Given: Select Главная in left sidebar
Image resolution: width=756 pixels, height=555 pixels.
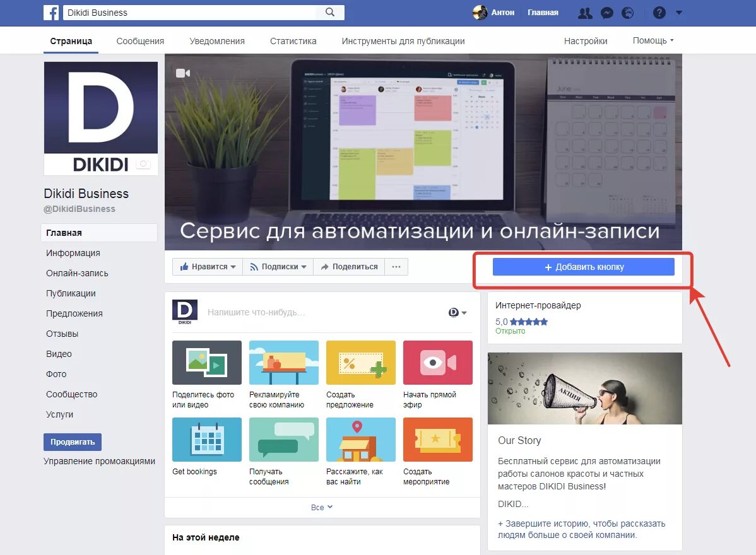Looking at the screenshot, I should coord(99,233).
